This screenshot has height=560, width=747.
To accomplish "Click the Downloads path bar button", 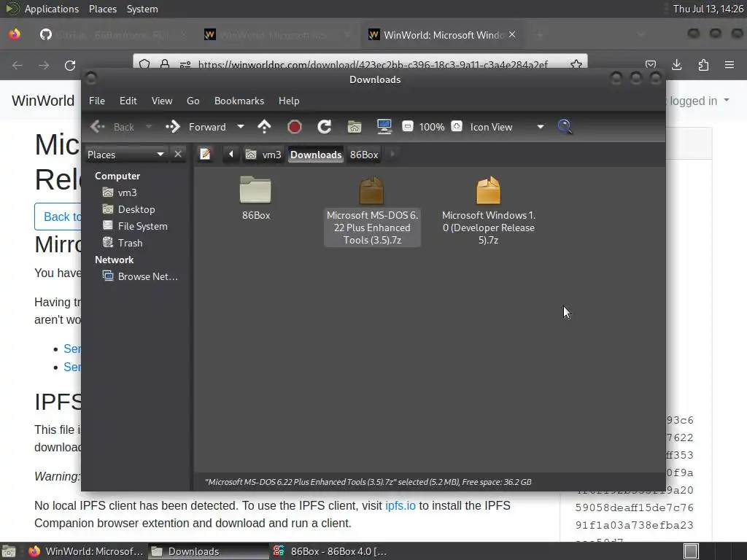I will (x=316, y=155).
